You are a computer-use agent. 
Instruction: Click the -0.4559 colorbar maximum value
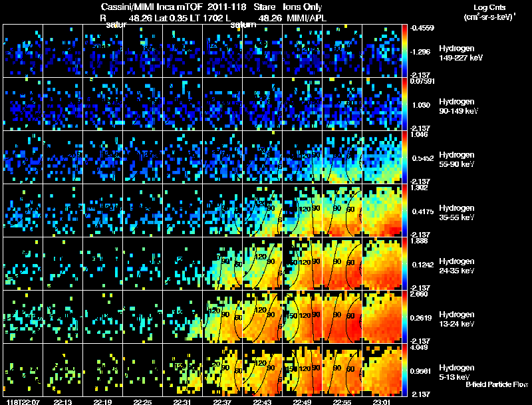click(422, 28)
